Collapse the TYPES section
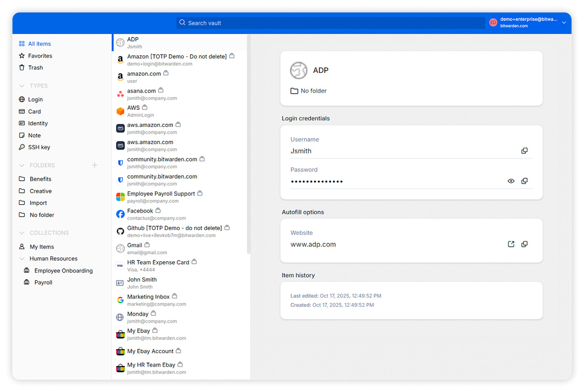The width and height of the screenshot is (584, 392). click(22, 85)
